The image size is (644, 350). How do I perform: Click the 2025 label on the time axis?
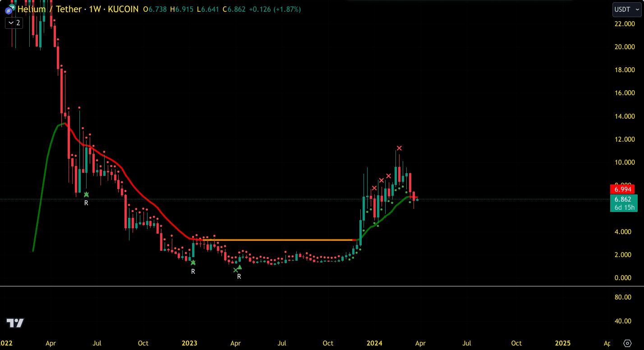click(x=562, y=343)
